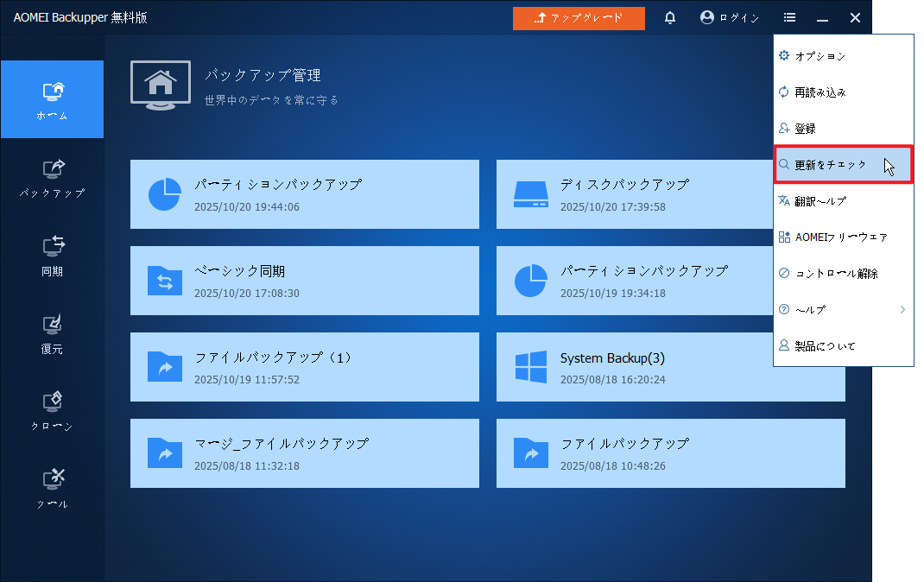Screen dimensions: 924x582
Task: Open the パーティションバックアップ 2025/10/20 19:44:06 card
Action: [305, 194]
